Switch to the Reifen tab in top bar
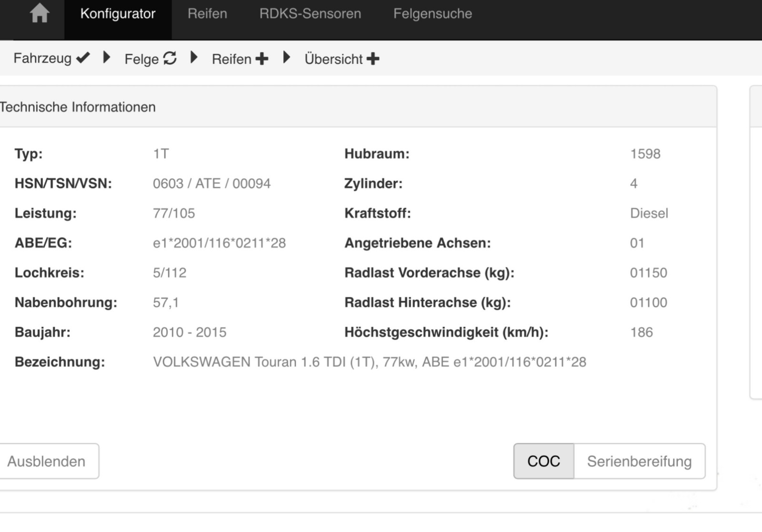 pos(207,14)
